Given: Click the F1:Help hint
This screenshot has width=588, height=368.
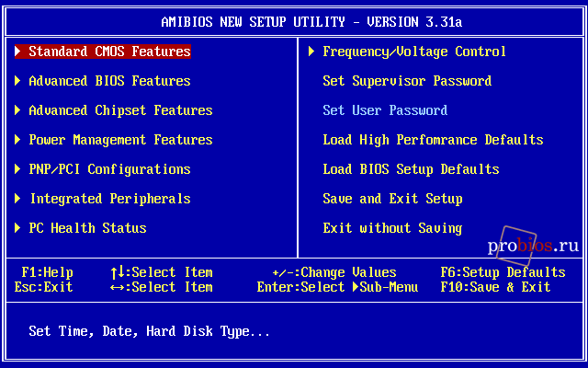Looking at the screenshot, I should click(47, 272).
